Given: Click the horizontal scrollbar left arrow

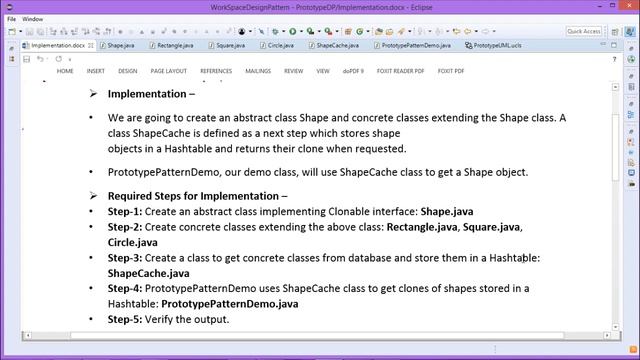Looking at the screenshot, I should pos(28,336).
